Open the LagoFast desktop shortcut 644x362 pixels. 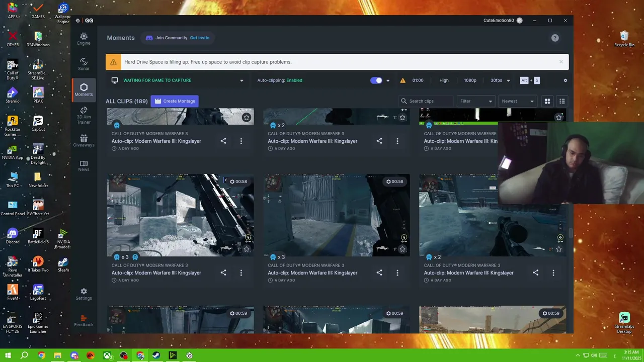(38, 293)
